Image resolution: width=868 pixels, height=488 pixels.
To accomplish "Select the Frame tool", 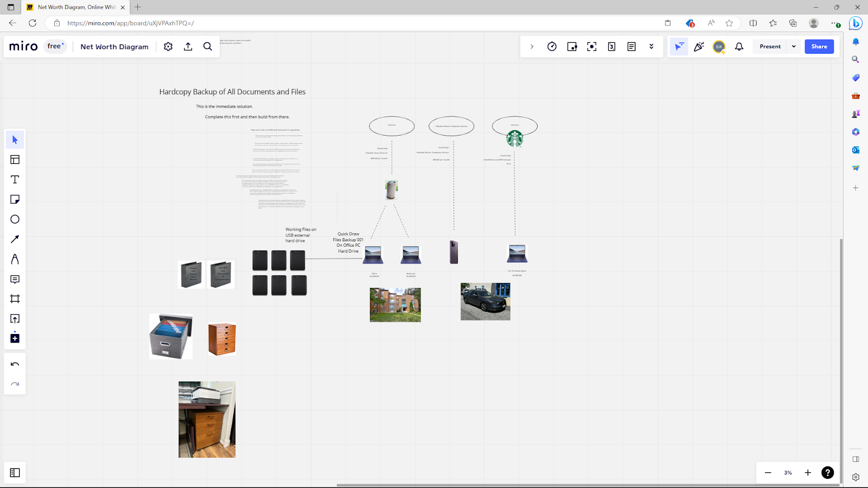I will (15, 299).
